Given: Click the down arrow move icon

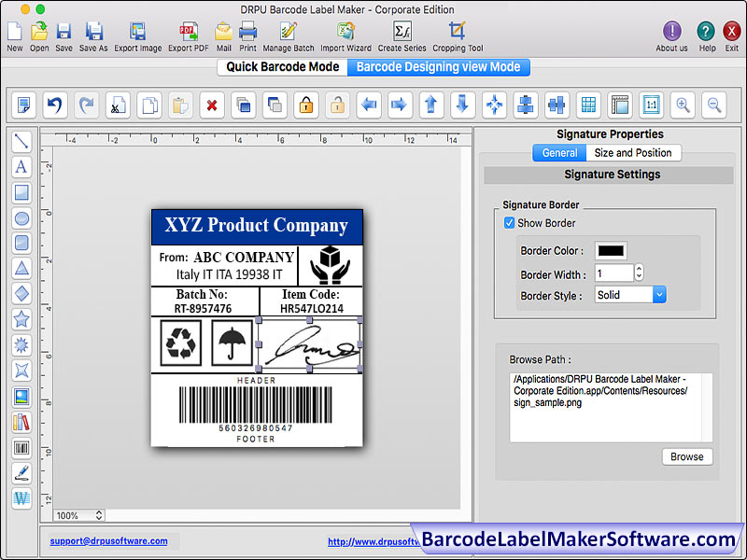Looking at the screenshot, I should pos(462,105).
